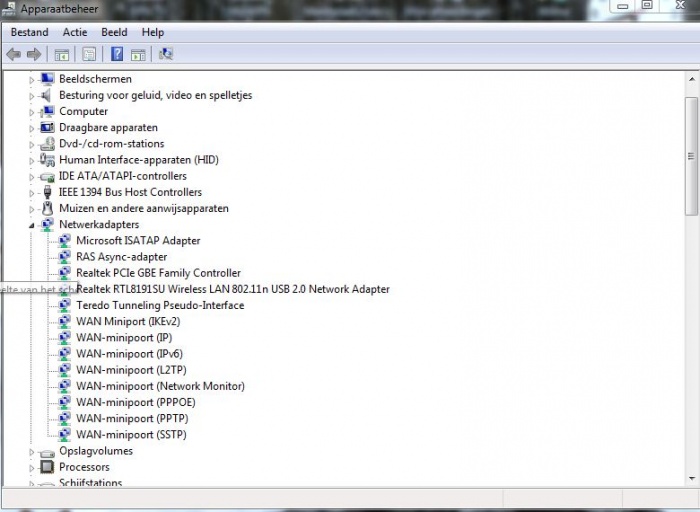Click the Realtek PCIe GBE controller icon

(x=64, y=273)
